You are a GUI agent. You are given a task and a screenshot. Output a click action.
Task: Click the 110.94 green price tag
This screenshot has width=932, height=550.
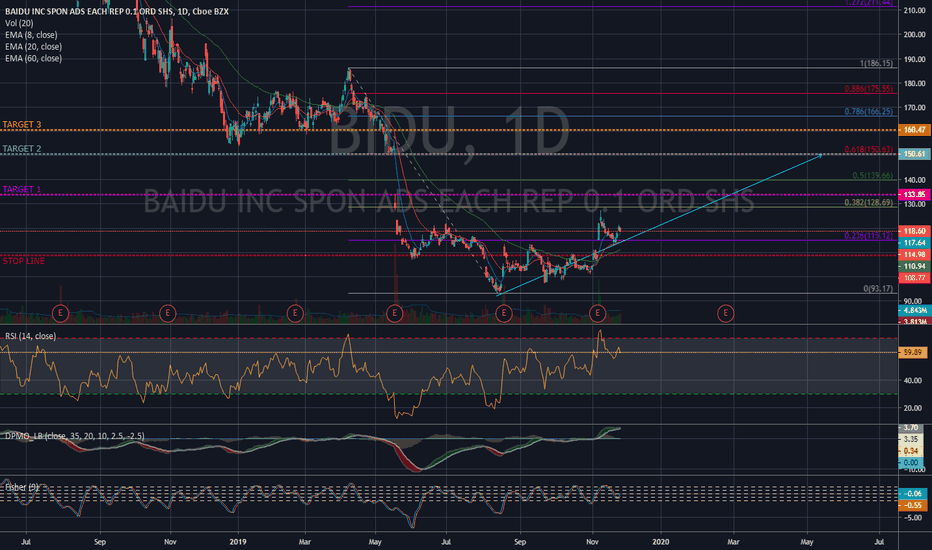coord(914,266)
